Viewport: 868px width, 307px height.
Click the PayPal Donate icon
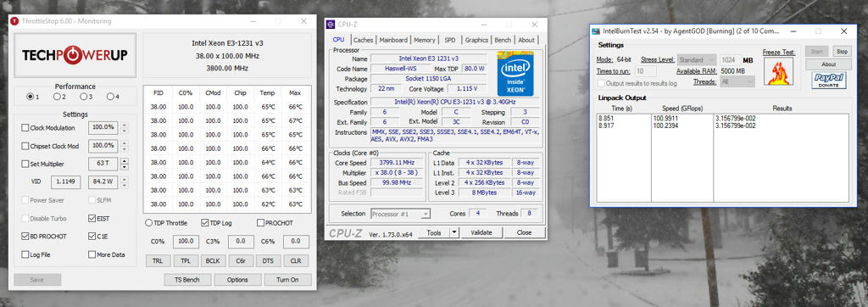[x=828, y=81]
